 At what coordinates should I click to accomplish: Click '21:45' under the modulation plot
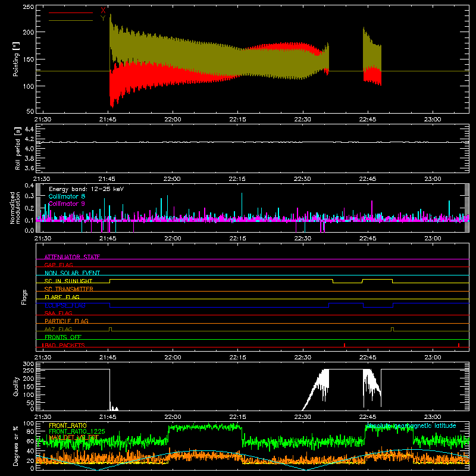108,239
